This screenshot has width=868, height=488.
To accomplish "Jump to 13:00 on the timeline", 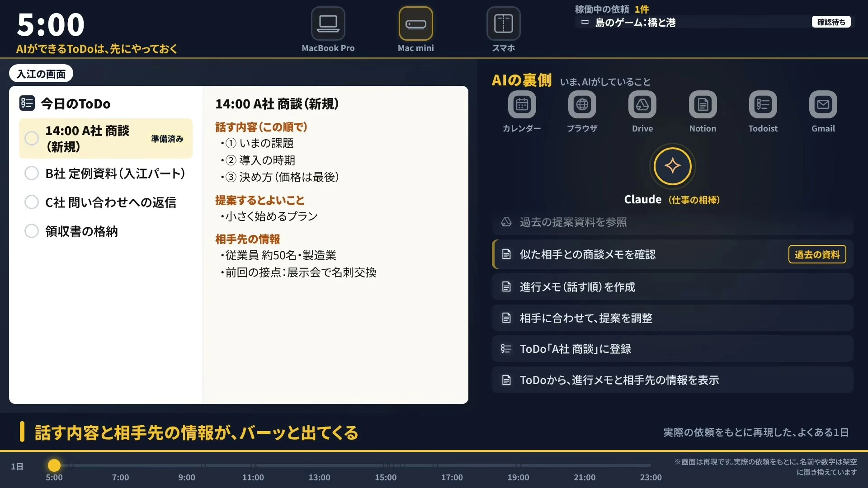I will (x=319, y=477).
